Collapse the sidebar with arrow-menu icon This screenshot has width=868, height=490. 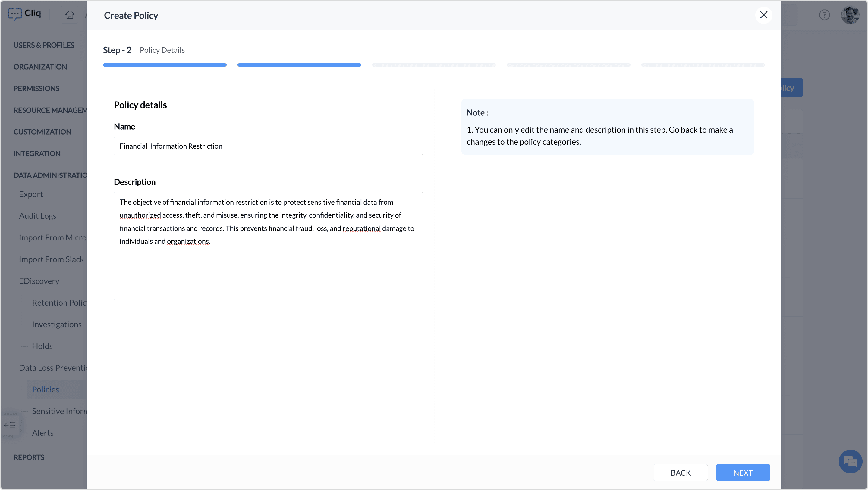tap(10, 425)
